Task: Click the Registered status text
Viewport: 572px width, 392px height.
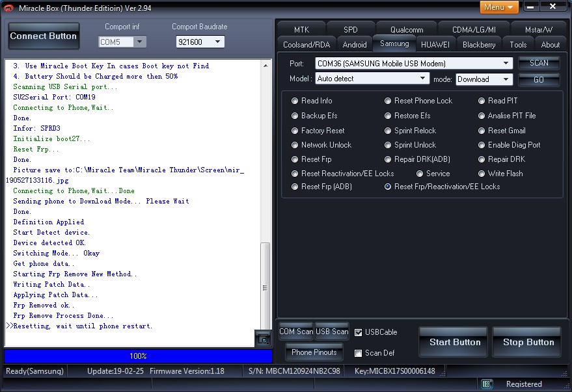Action: point(524,384)
